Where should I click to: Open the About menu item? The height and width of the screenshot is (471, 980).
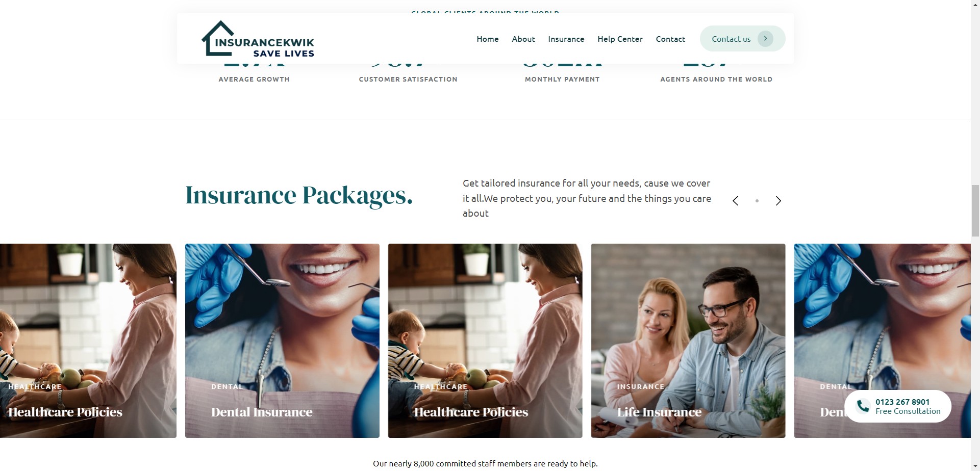click(x=523, y=39)
